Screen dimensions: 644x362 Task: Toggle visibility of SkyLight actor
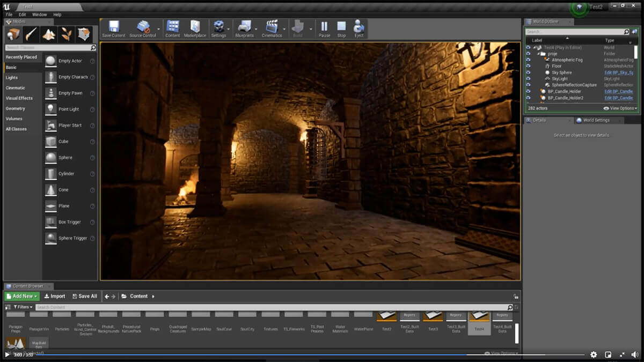[528, 79]
